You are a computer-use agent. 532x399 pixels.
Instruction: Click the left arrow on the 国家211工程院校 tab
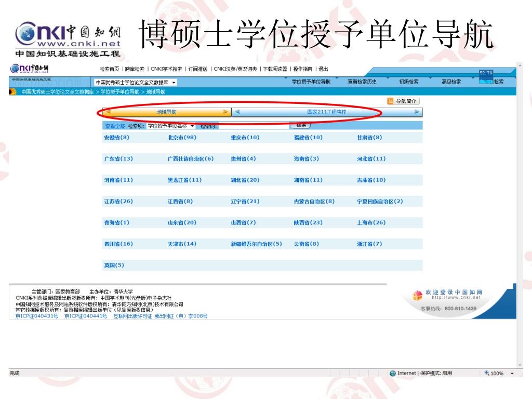(x=237, y=112)
